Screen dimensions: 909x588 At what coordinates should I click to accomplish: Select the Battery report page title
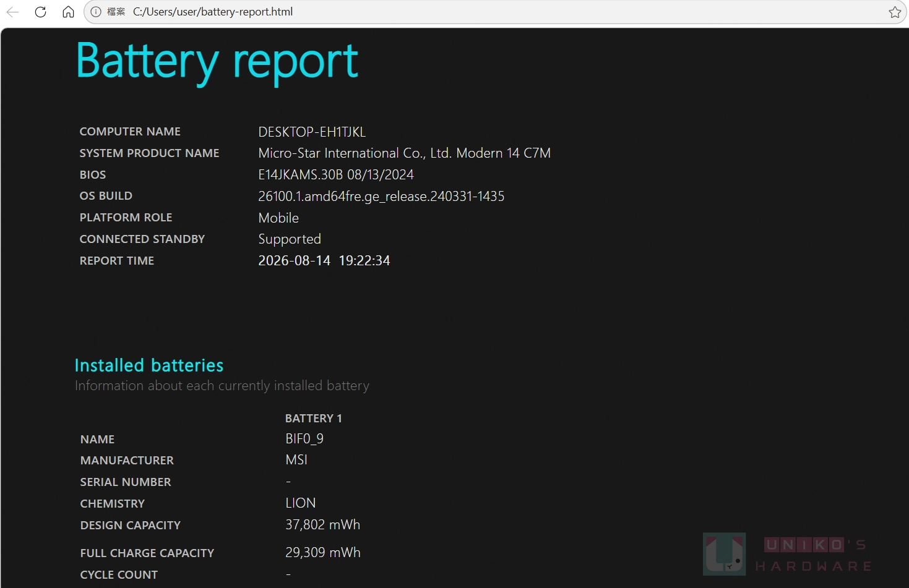217,62
